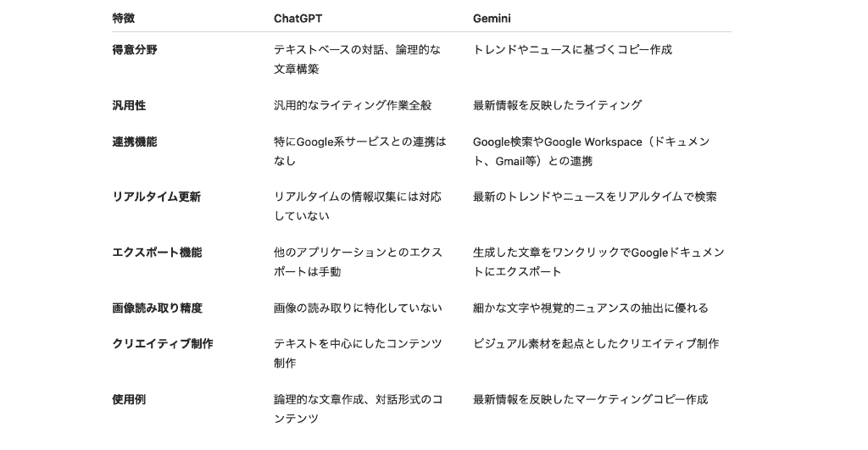Viewport: 868px width, 450px height.
Task: Click the ChatGPT column header
Action: coord(298,19)
